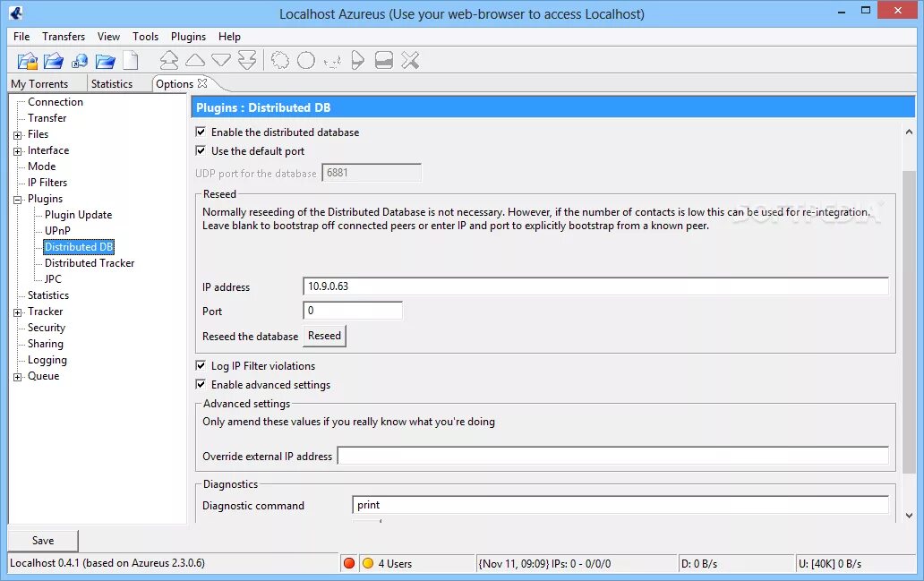Click the options panel scroll down arrow
924x581 pixels.
910,516
